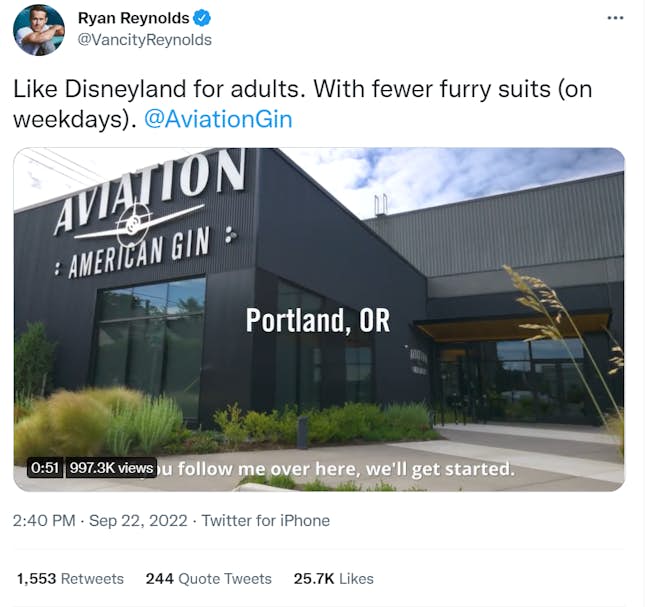Click the blue verified badge
Screen dimensions: 652x607
point(201,18)
